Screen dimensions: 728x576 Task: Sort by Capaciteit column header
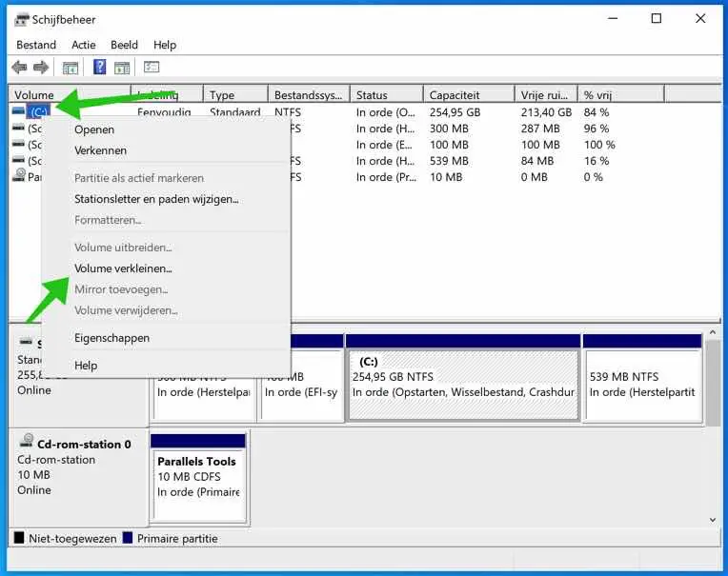pos(469,94)
